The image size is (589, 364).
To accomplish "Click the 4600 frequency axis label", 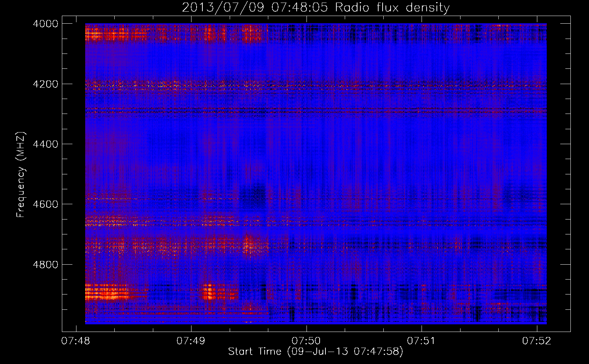I will 46,204.
